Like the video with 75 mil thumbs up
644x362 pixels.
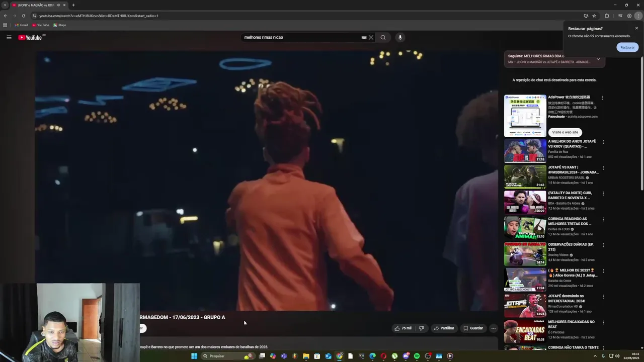[403, 328]
